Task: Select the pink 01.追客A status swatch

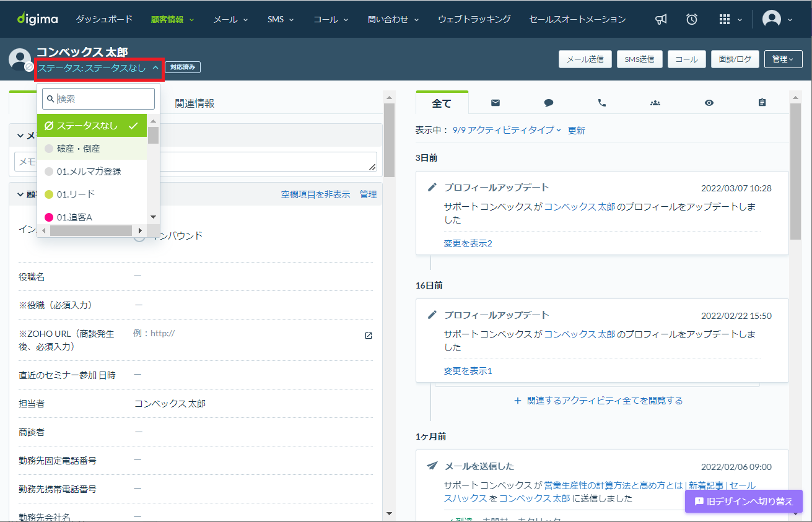Action: (x=49, y=217)
